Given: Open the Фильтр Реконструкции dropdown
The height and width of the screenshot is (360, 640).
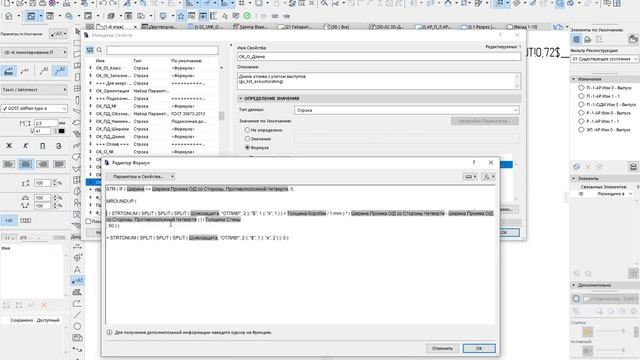Looking at the screenshot, I should click(604, 59).
